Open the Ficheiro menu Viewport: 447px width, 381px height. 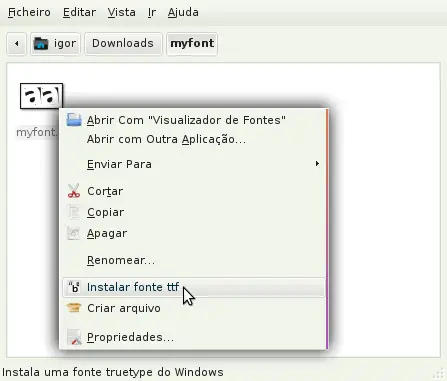pos(29,12)
